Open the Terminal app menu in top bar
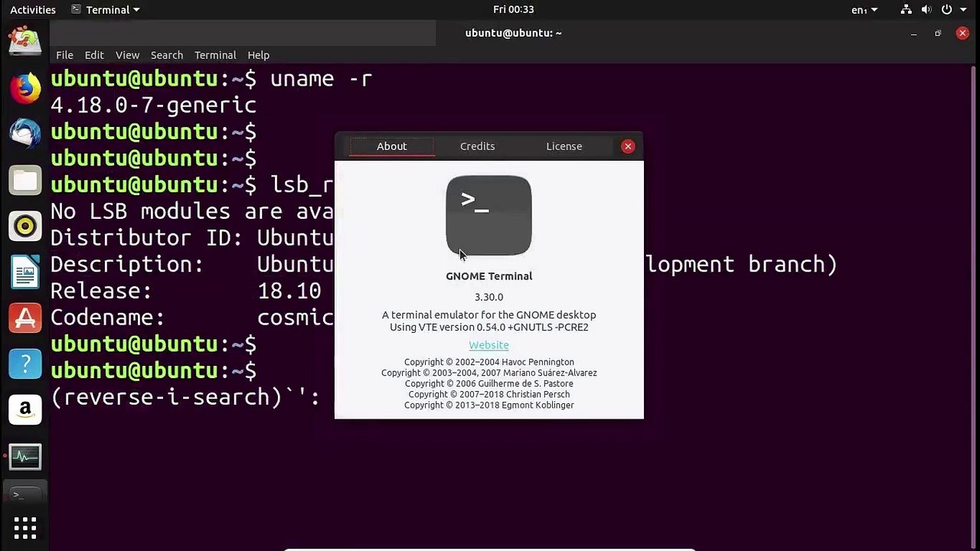 106,10
